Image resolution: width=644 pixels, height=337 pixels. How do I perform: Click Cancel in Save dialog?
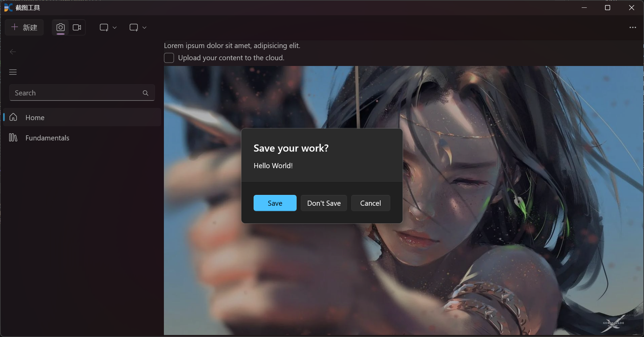pyautogui.click(x=370, y=203)
